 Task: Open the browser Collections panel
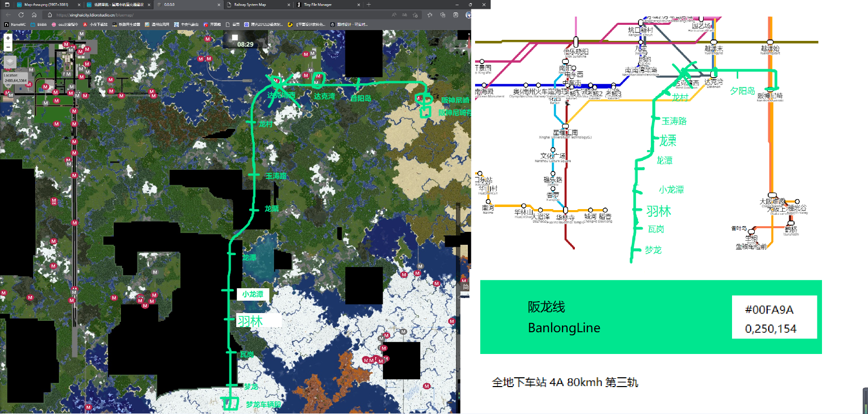point(443,15)
